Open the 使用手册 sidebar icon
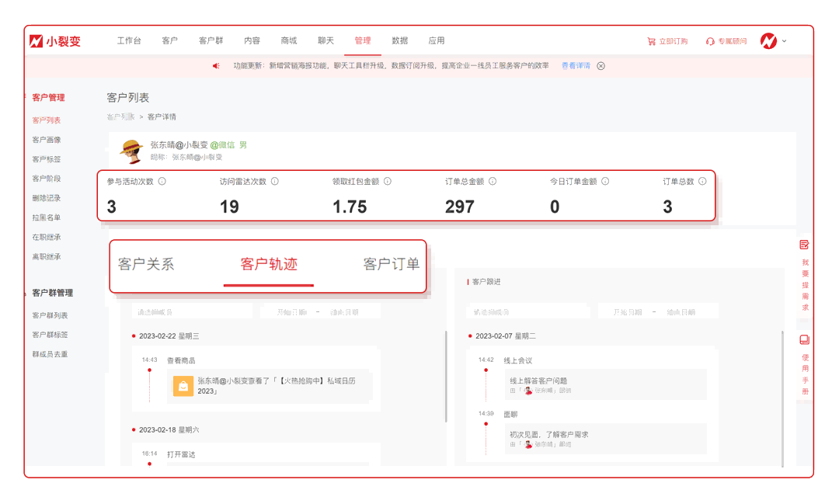 click(x=804, y=340)
